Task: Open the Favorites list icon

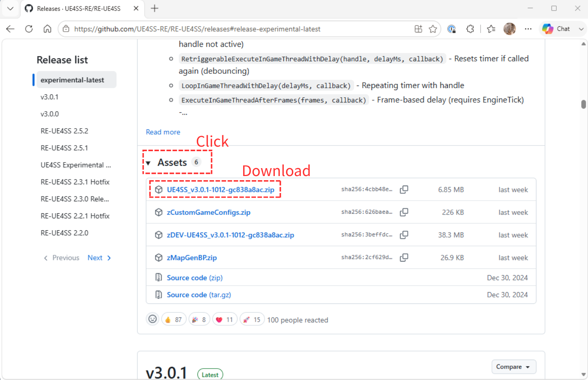Action: pyautogui.click(x=491, y=29)
